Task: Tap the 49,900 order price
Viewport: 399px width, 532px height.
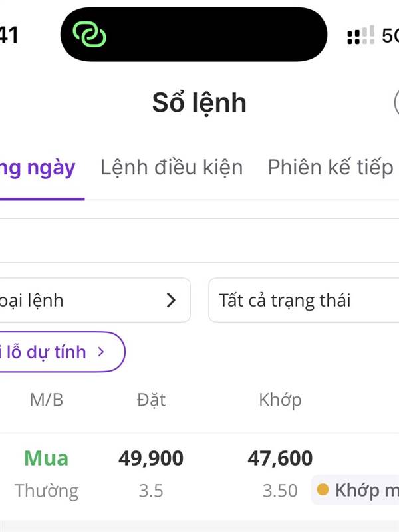Action: pos(151,458)
